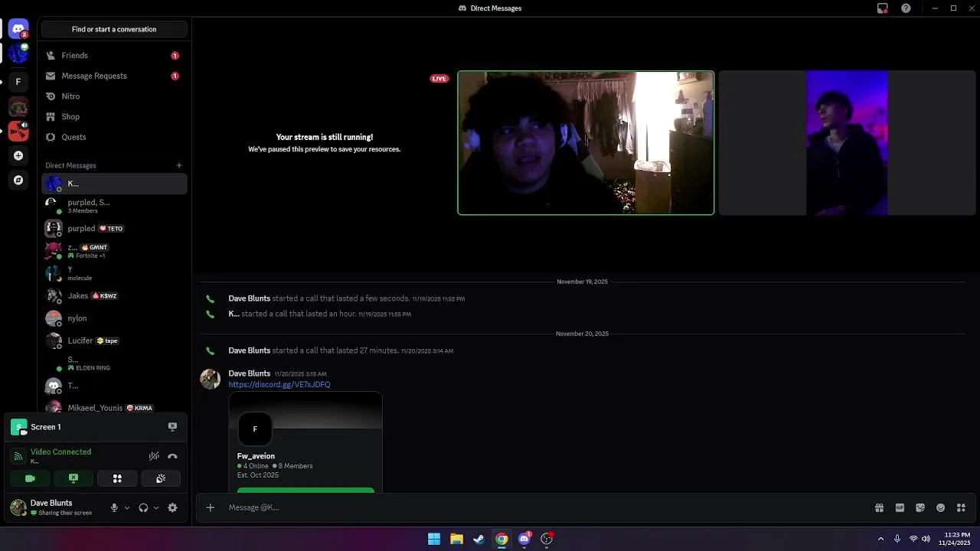980x551 pixels.
Task: Open the DM showing molecule status
Action: 114,273
